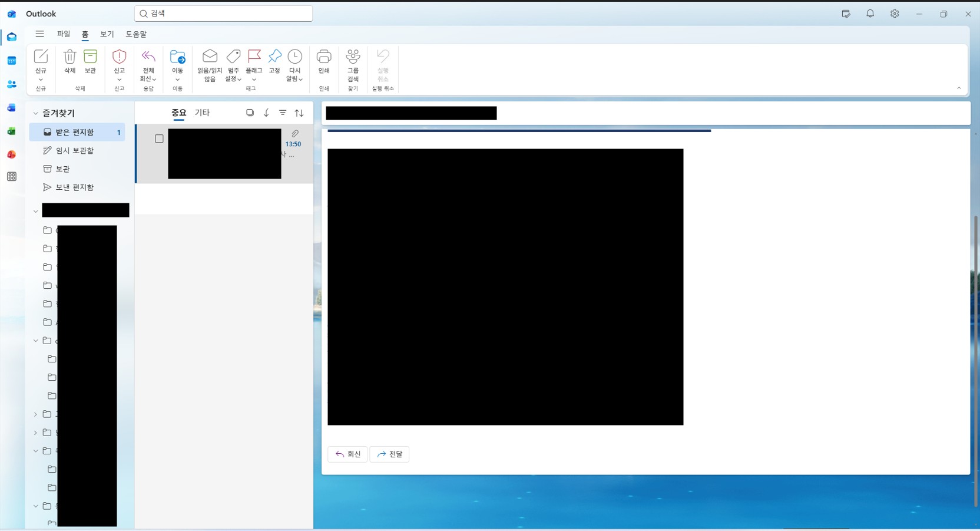The height and width of the screenshot is (531, 980).
Task: Open the My Day pane icon
Action: click(846, 14)
